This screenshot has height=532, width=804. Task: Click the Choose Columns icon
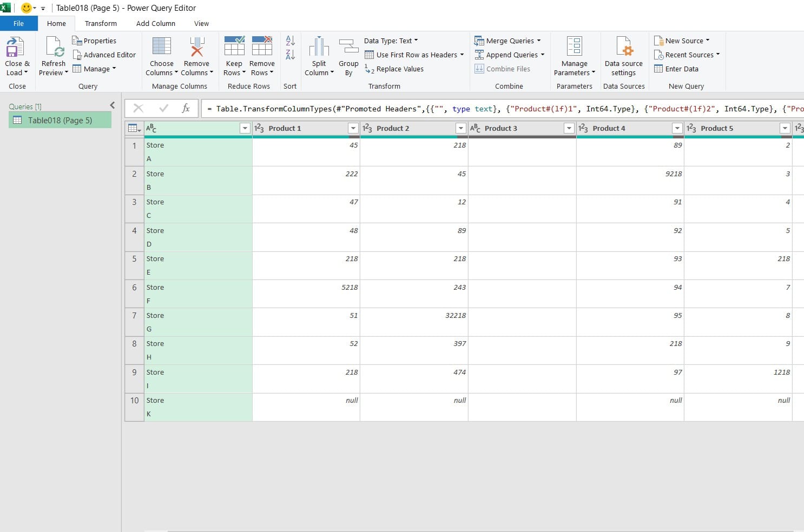(x=162, y=46)
